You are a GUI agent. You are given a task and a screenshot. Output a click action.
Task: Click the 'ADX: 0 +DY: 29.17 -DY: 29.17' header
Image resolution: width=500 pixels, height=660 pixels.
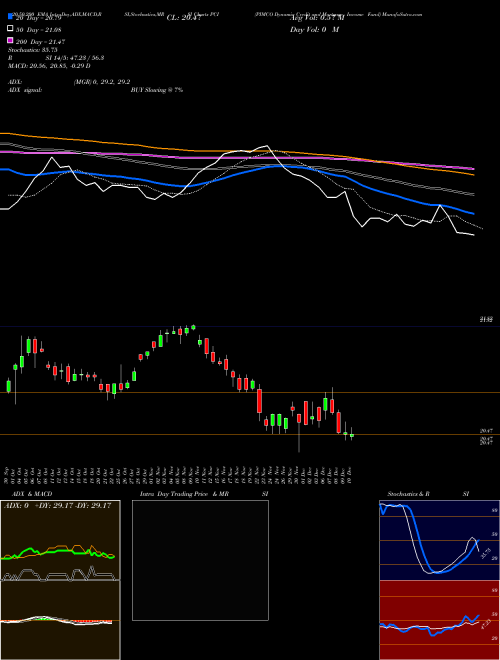(x=57, y=506)
